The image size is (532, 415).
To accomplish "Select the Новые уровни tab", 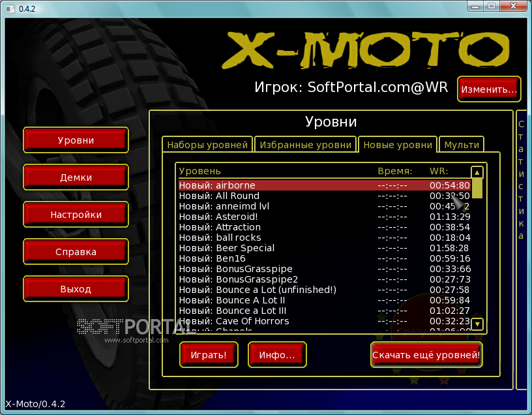I will 398,145.
